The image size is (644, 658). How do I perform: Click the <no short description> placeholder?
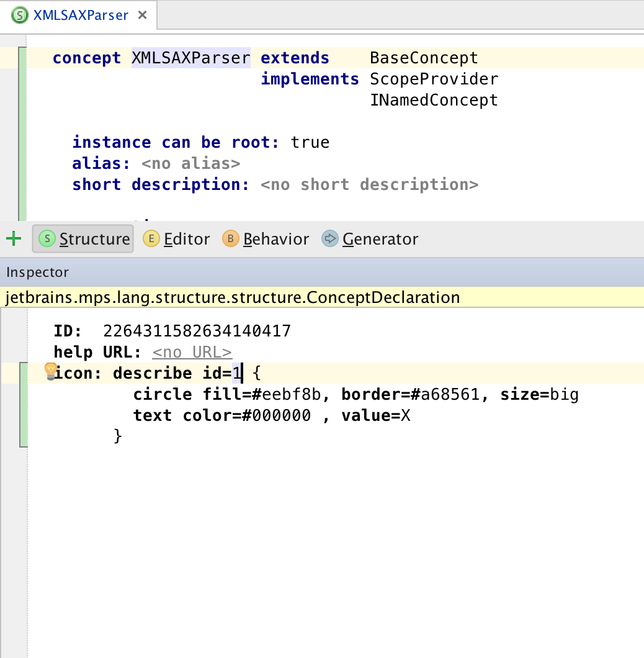[369, 185]
